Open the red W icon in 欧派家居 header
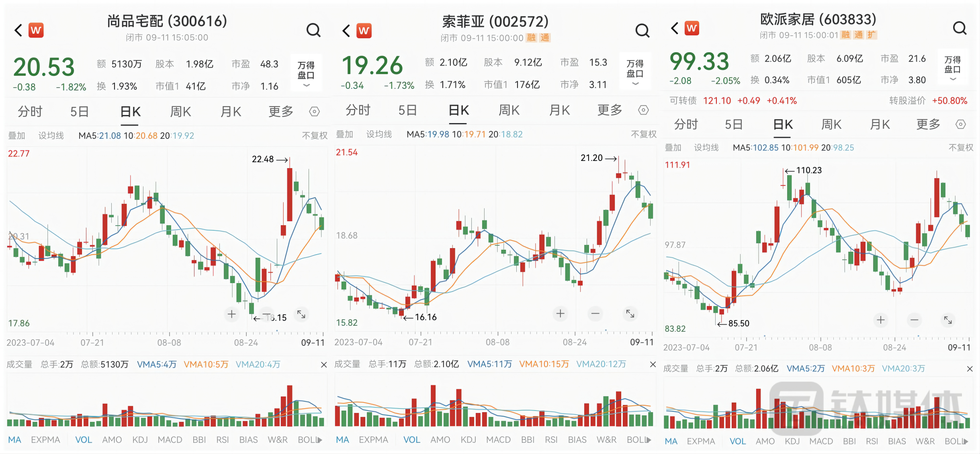980x454 pixels. tap(692, 28)
